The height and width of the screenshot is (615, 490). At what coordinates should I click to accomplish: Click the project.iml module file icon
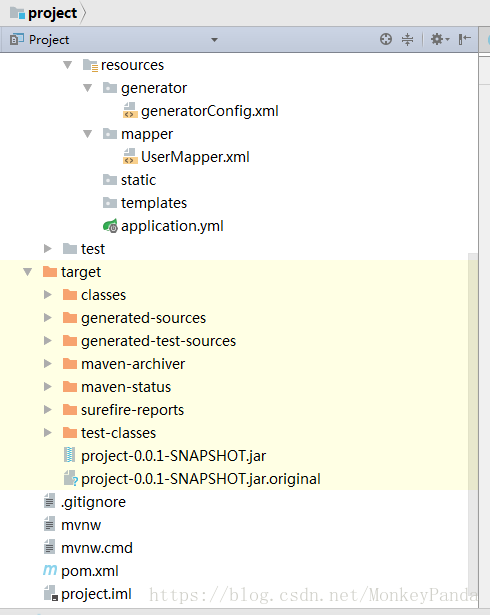click(x=51, y=593)
